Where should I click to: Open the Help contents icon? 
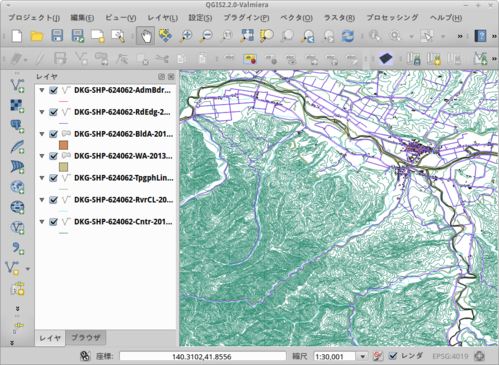(480, 36)
